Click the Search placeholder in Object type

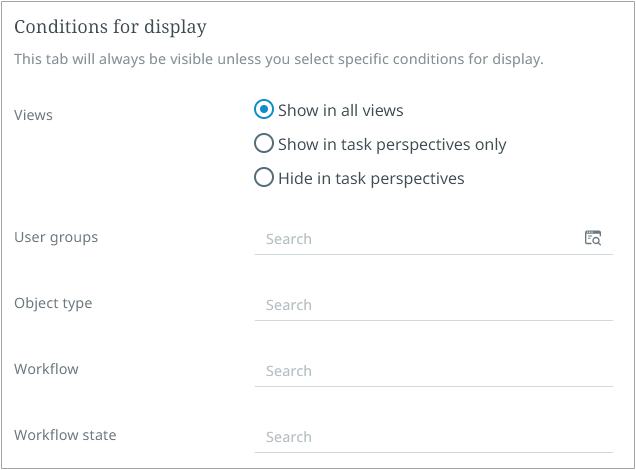pos(289,305)
